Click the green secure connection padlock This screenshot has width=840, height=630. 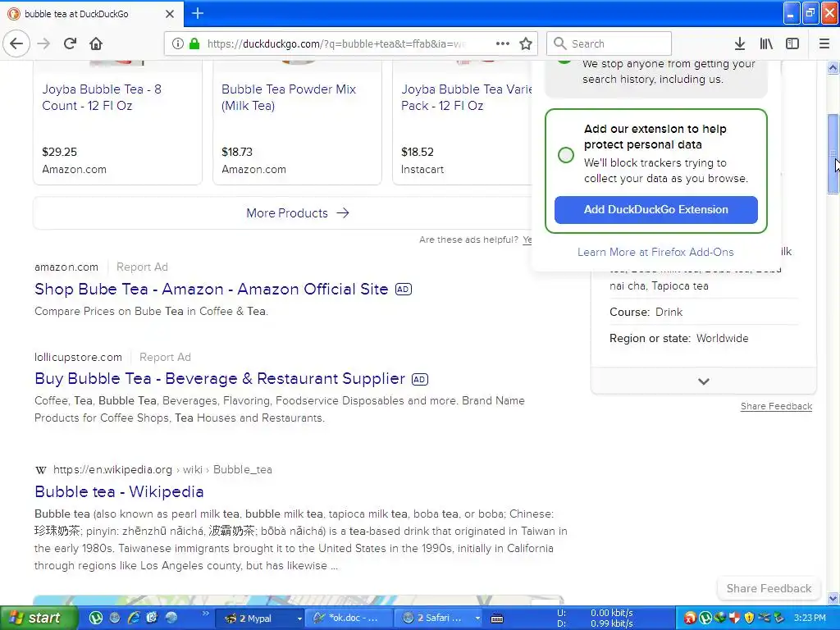pos(194,43)
